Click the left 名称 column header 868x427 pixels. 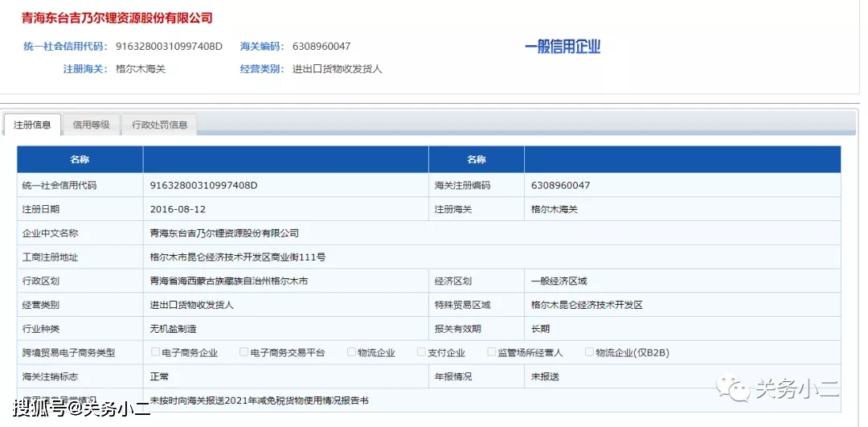80,160
